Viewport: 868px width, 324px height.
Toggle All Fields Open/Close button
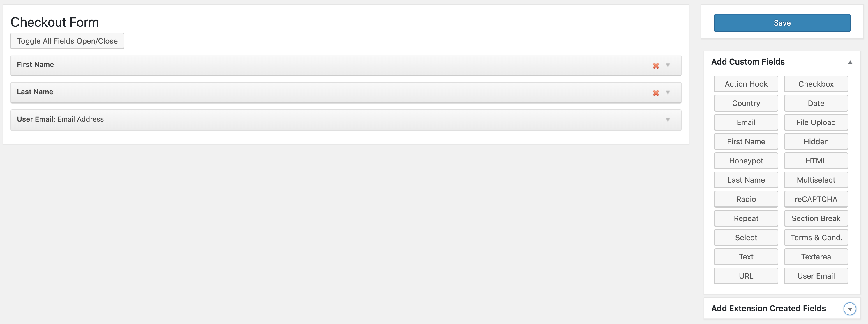click(x=67, y=40)
